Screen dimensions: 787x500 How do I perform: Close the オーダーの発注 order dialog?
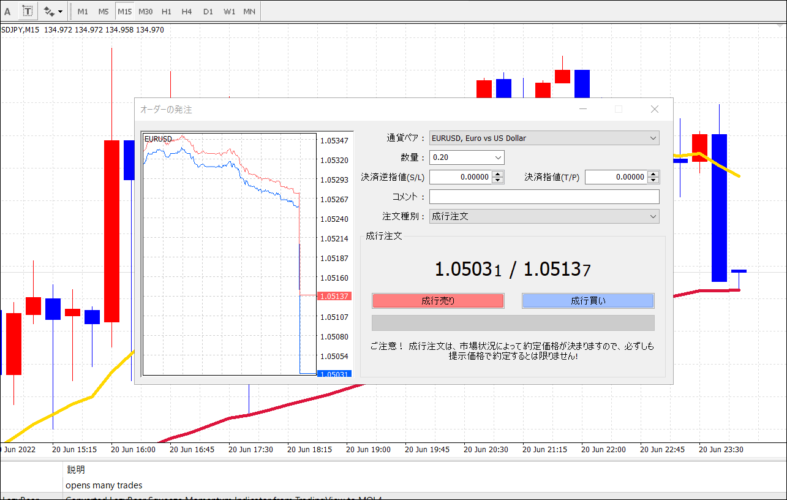point(654,109)
